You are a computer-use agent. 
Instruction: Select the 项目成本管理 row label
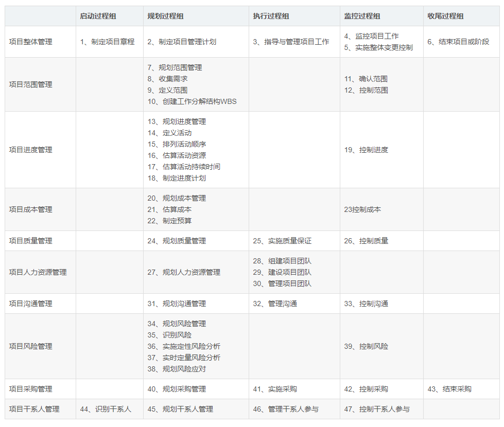(30, 209)
